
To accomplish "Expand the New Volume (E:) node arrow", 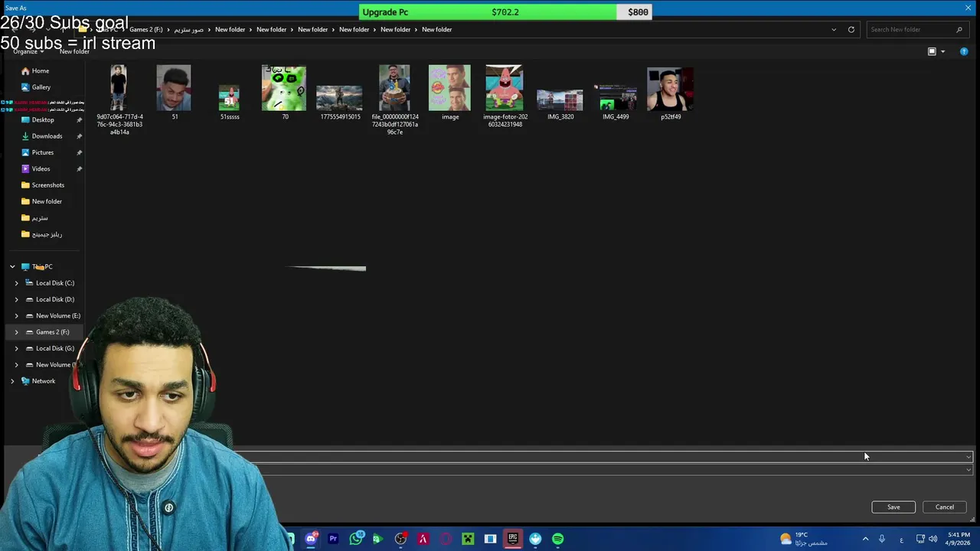I will (16, 315).
